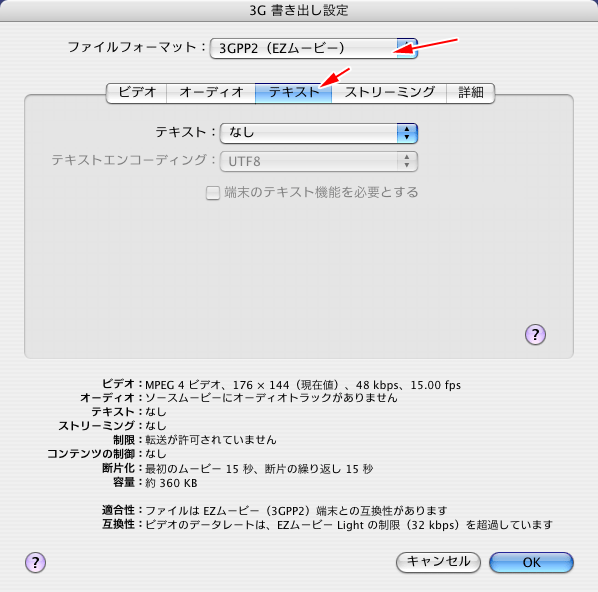Click the キャンセル button
598x592 pixels.
pos(438,562)
